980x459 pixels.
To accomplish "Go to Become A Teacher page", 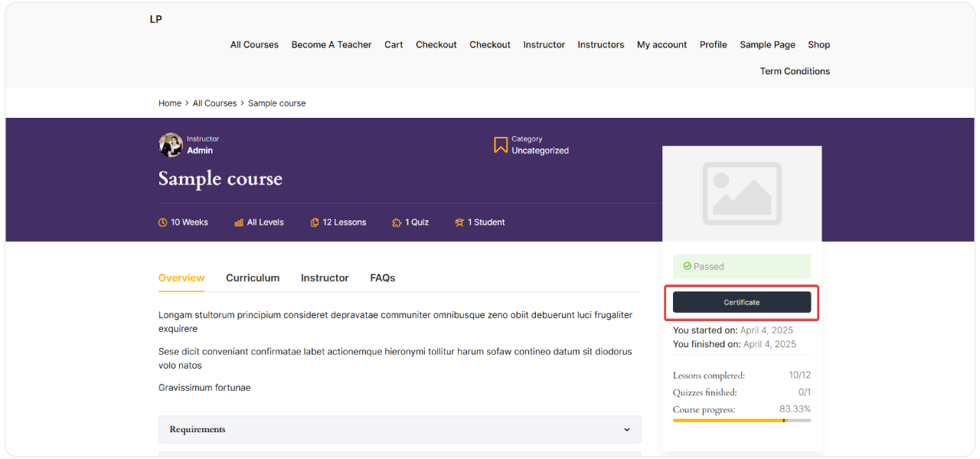I will pos(331,44).
